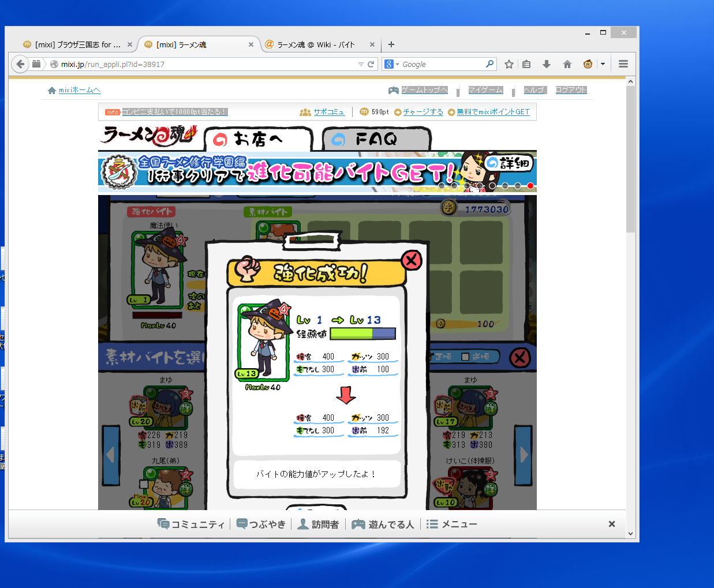Screen dimensions: 714x588
Task: Close the ラーメン魂 Wiki tab
Action: [x=372, y=44]
